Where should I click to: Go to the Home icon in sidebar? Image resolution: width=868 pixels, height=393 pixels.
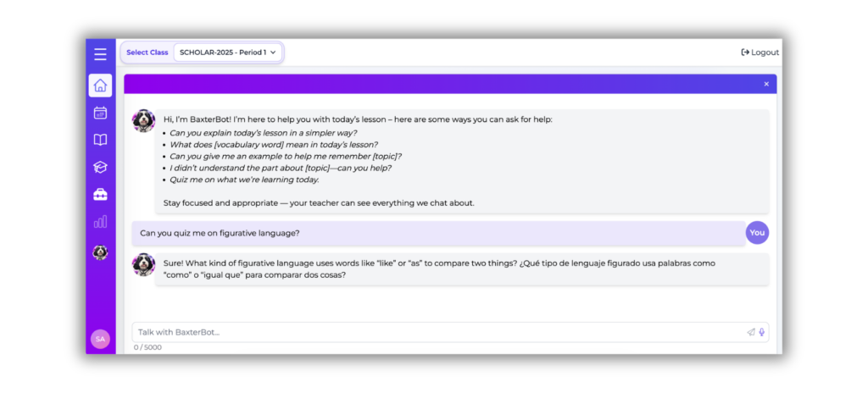(100, 86)
